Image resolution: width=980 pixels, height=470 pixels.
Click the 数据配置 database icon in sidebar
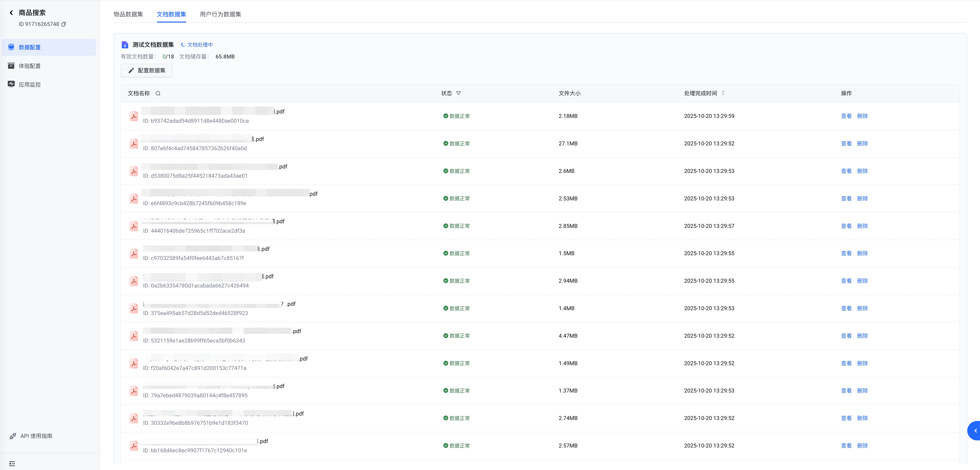pyautogui.click(x=11, y=47)
